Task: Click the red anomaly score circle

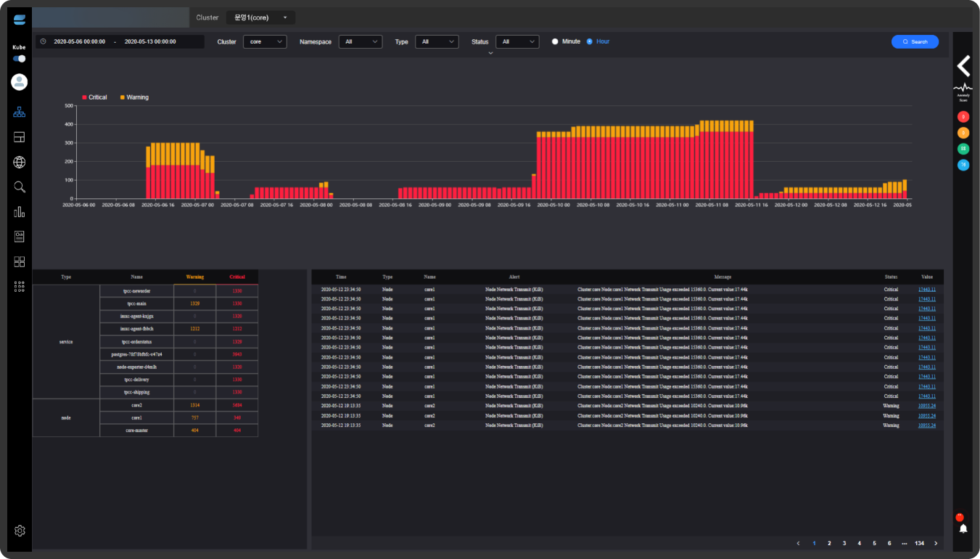Action: [963, 116]
